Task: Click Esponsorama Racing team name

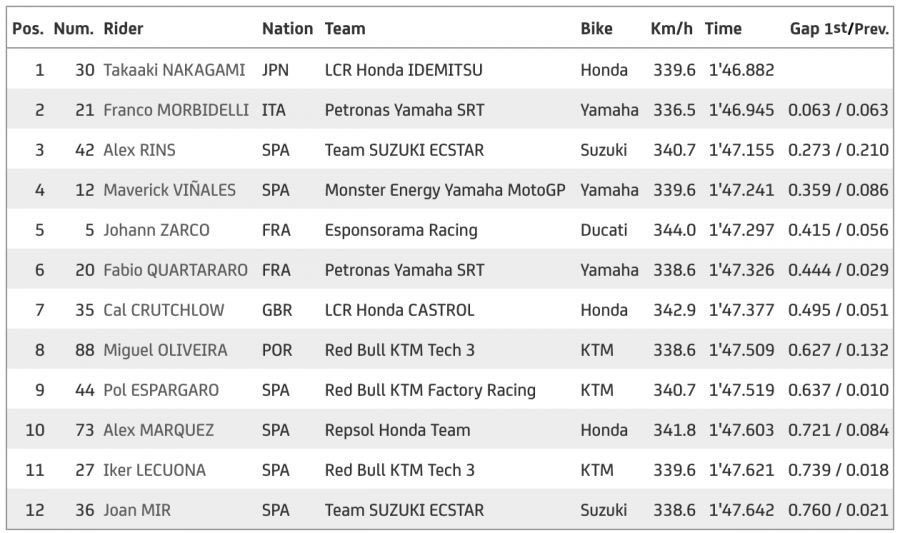Action: tap(401, 230)
